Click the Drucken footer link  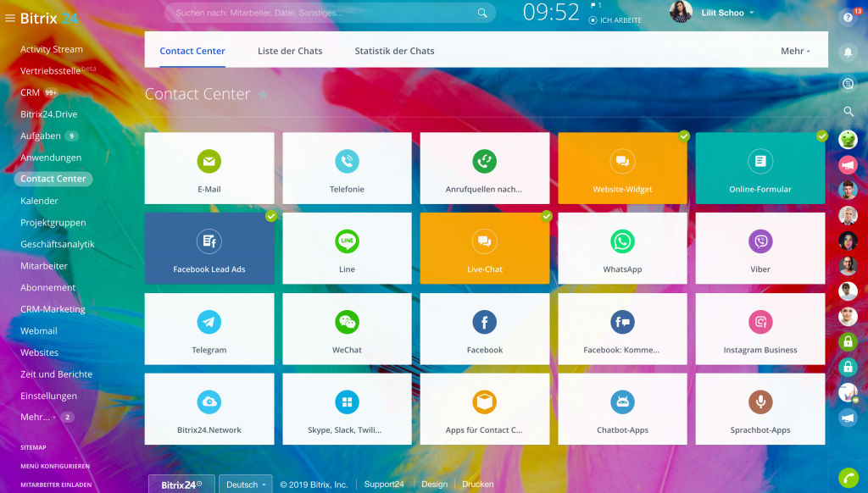(478, 485)
